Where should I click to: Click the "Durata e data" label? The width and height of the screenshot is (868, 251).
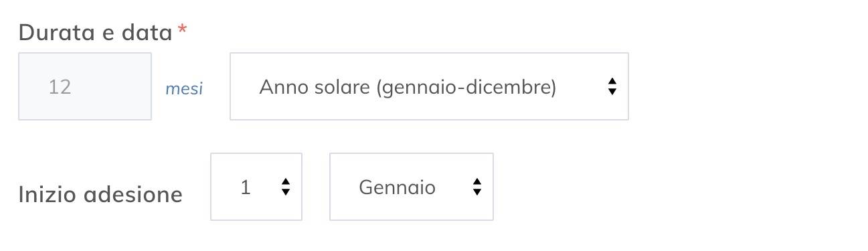point(96,32)
